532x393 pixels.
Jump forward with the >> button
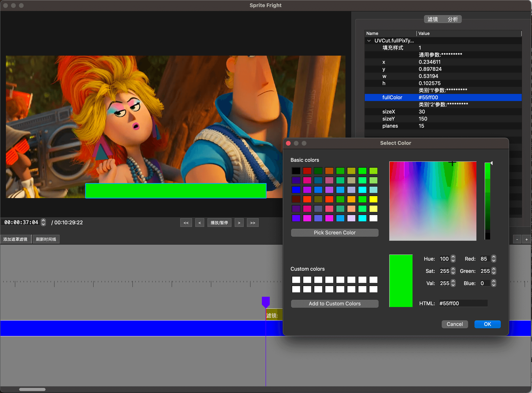(x=252, y=223)
